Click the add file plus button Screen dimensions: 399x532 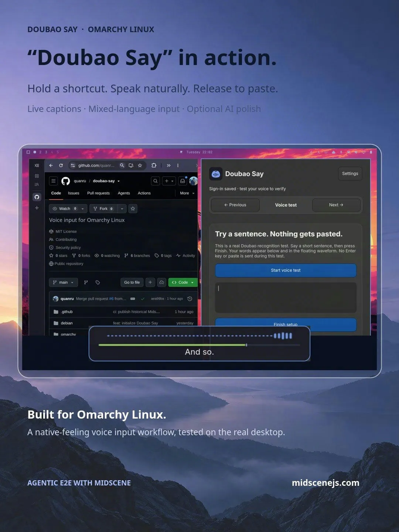[x=150, y=283]
